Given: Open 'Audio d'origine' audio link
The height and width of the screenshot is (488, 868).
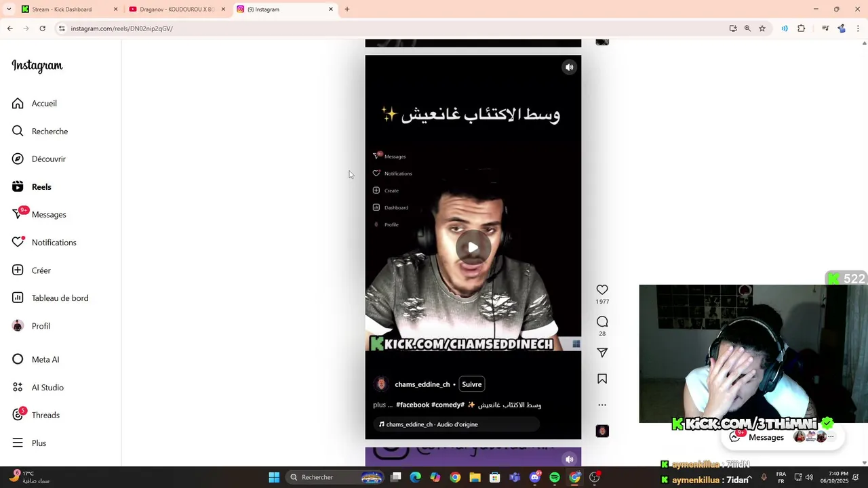Looking at the screenshot, I should tap(457, 424).
